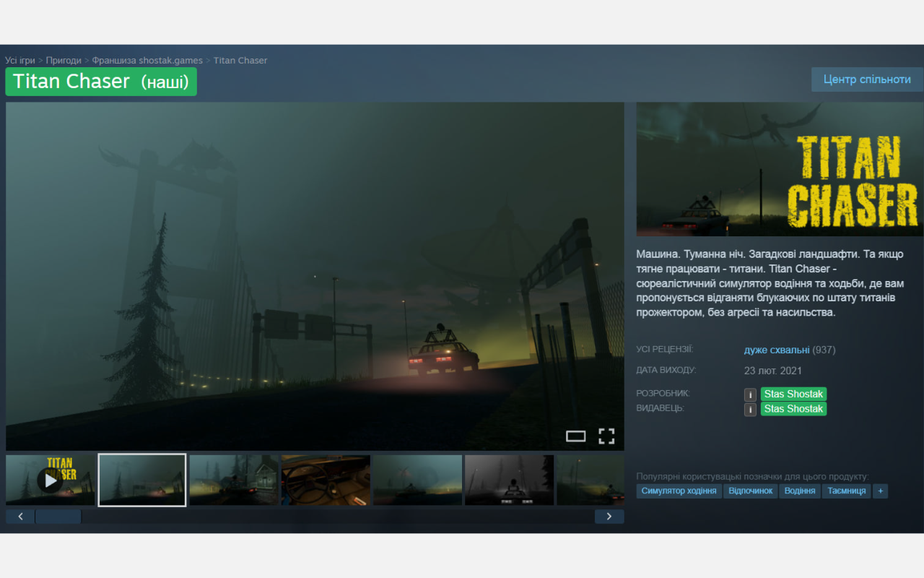Click the info icon beside the publisher name

pos(751,410)
